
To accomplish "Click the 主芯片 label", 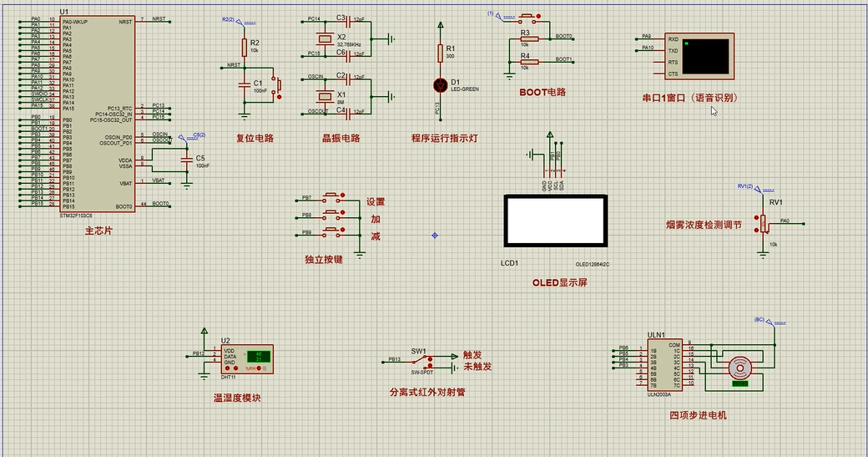I will click(x=98, y=231).
